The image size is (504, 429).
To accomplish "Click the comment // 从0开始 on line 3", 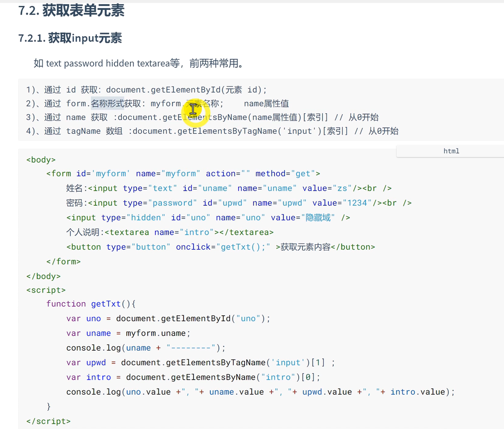I will (356, 117).
